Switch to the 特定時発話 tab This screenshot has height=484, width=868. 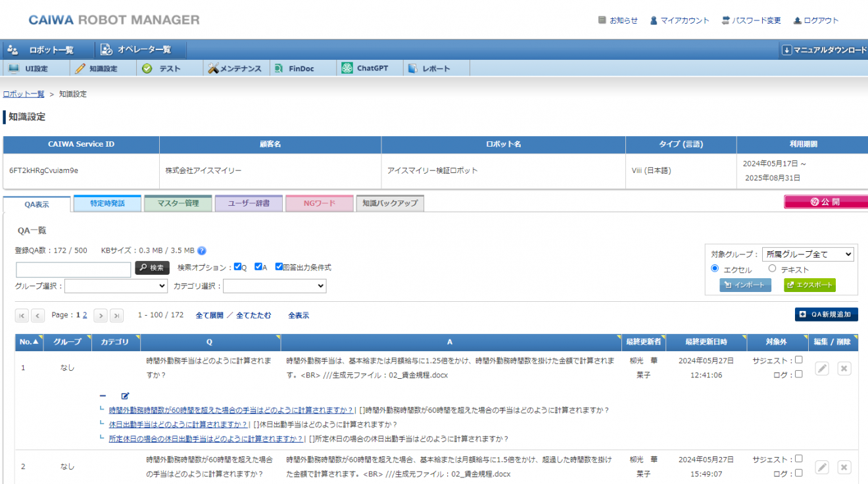coord(108,203)
